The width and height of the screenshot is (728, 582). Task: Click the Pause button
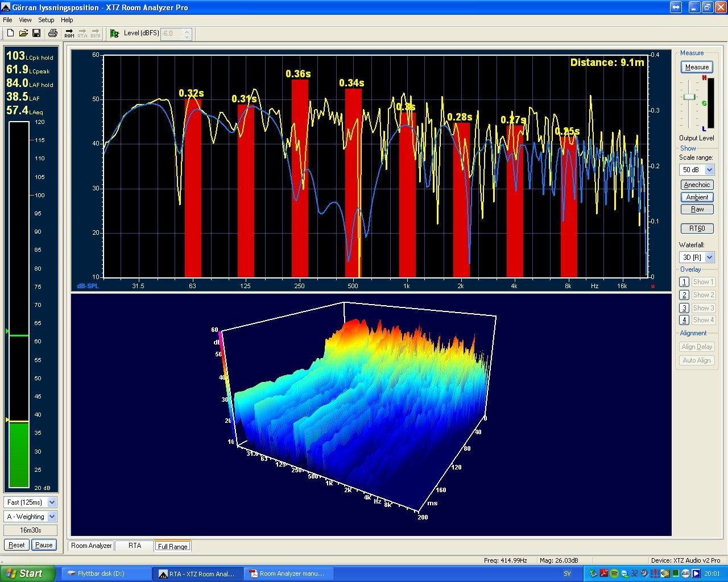click(44, 545)
